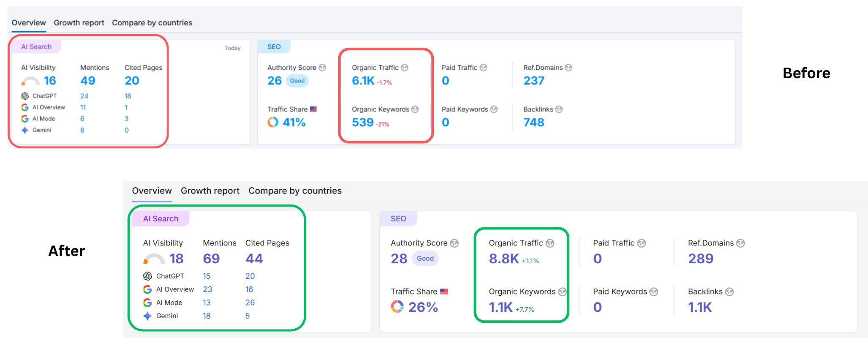The height and width of the screenshot is (338, 868).
Task: Open Mentions total 49
Action: tap(88, 81)
